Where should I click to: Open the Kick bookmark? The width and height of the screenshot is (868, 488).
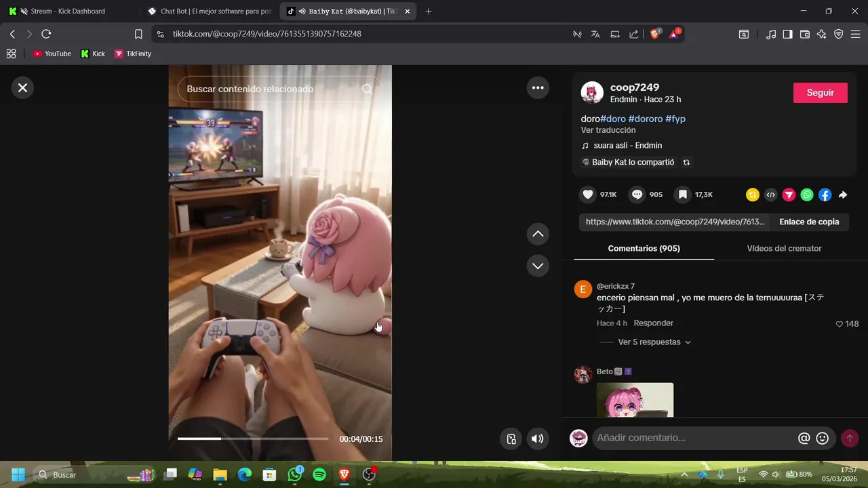93,54
